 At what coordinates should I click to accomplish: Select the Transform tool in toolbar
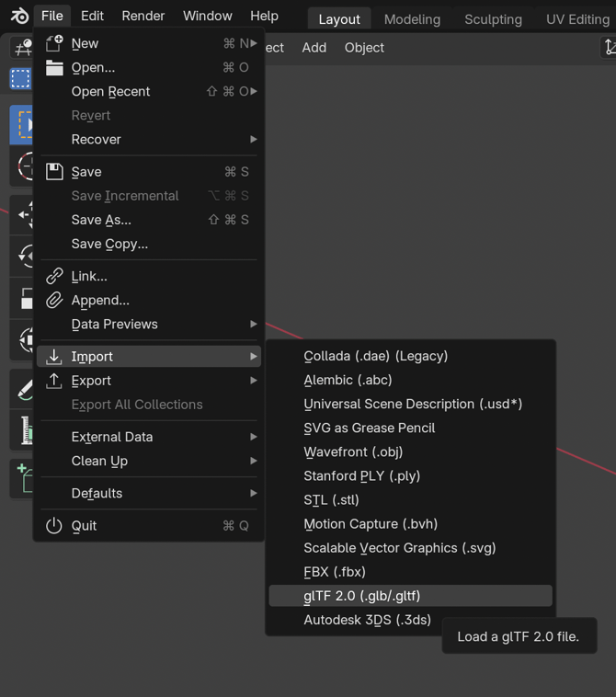click(x=22, y=339)
